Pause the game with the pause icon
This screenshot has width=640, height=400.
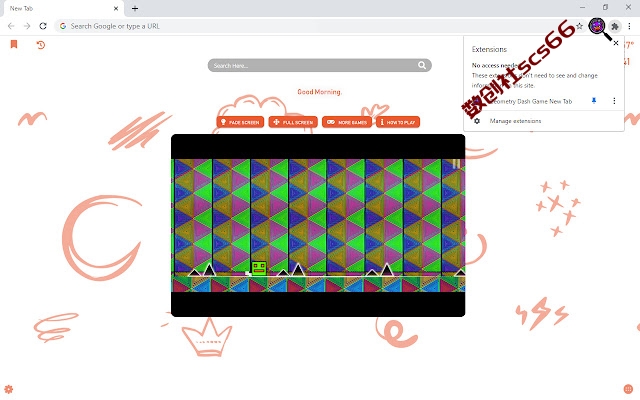[456, 164]
